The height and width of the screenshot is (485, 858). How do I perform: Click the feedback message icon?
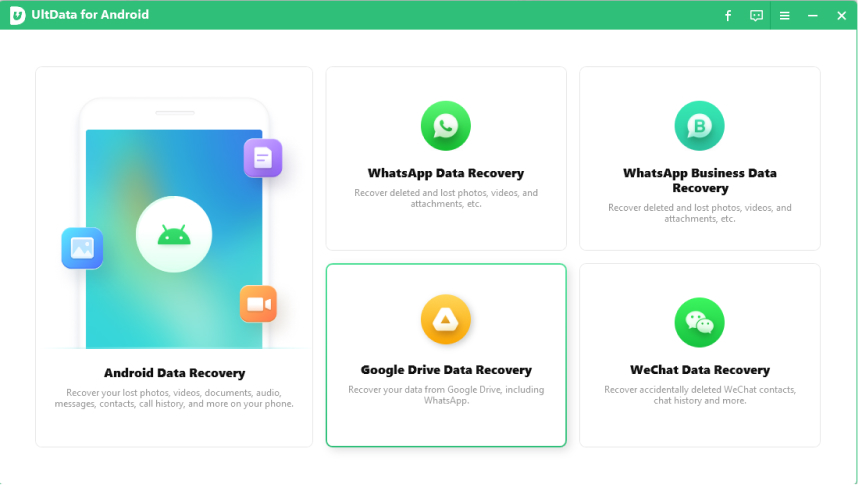[x=756, y=15]
